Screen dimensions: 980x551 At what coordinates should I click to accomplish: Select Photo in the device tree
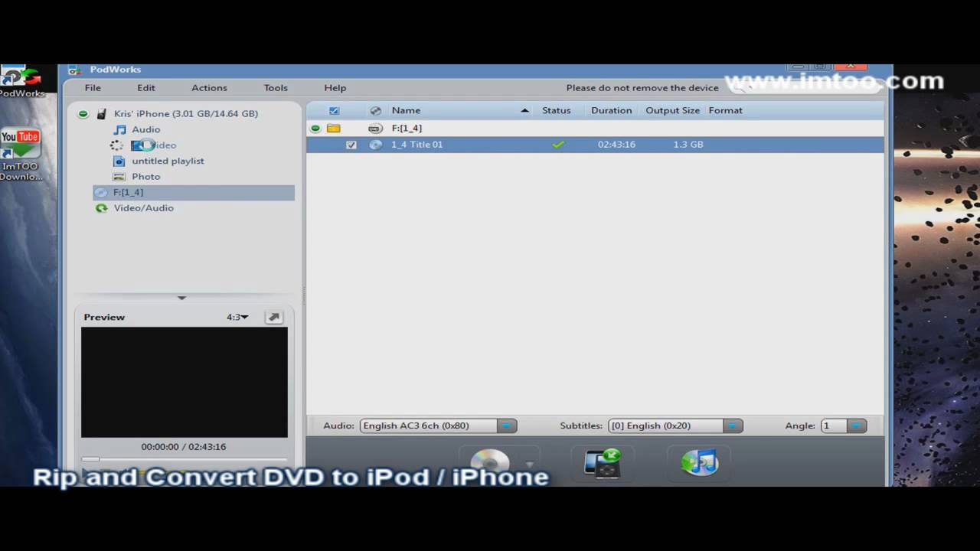pyautogui.click(x=145, y=177)
